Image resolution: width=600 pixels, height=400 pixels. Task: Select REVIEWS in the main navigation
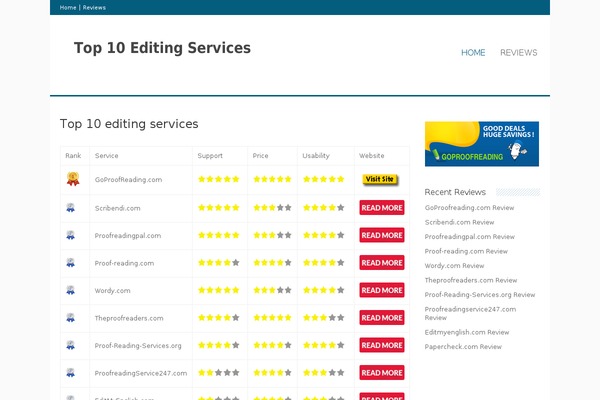point(518,53)
